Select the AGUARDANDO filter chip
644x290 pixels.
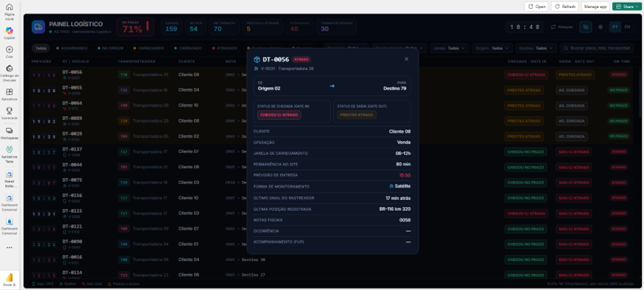pos(72,48)
